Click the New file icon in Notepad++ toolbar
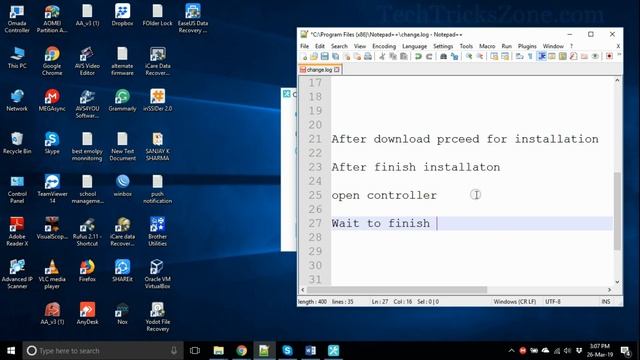640x360 pixels. 304,57
